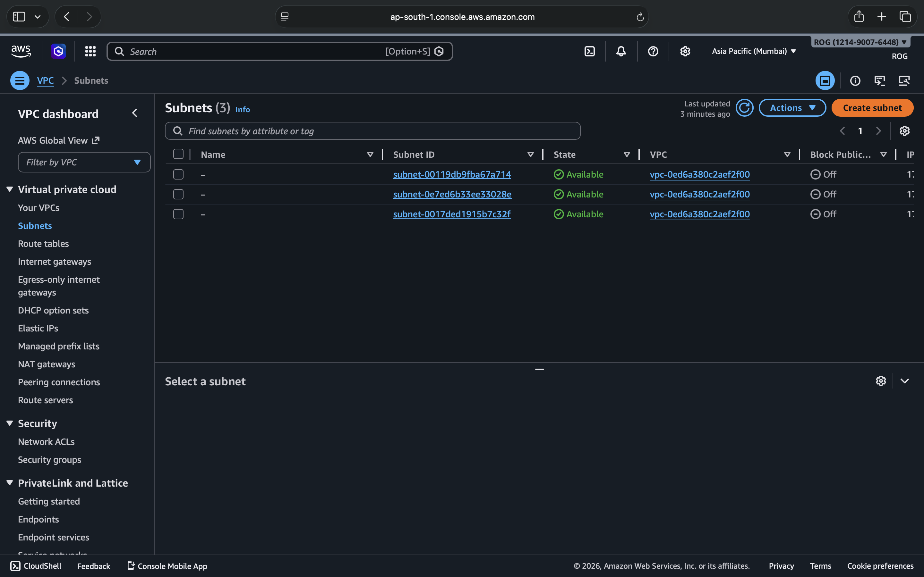Open Route tables in sidebar
The width and height of the screenshot is (924, 577).
click(43, 244)
